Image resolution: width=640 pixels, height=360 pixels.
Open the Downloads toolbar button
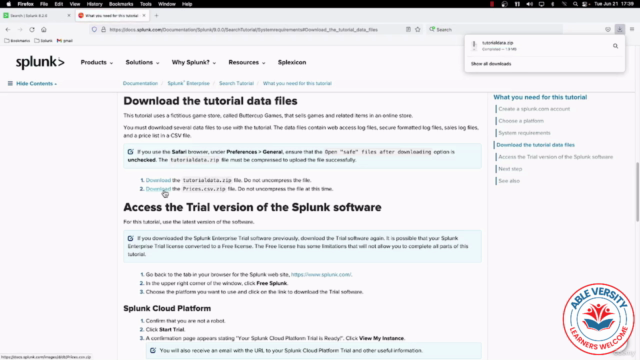coord(620,29)
